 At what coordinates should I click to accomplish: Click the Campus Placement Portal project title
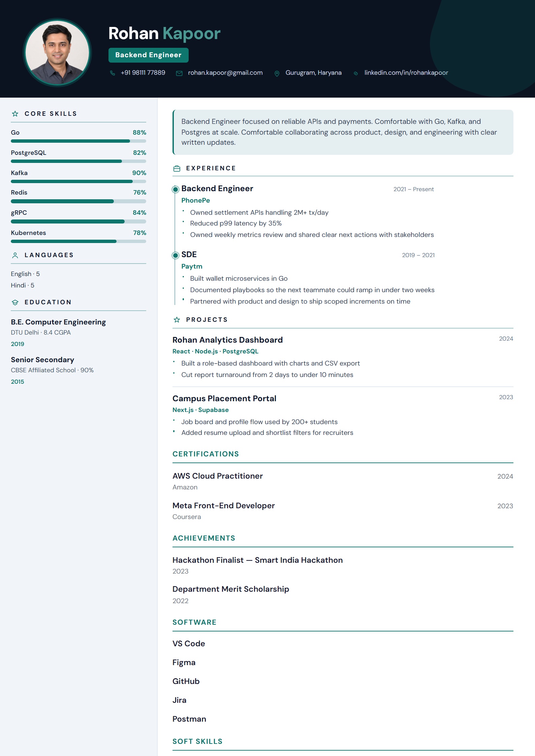click(224, 399)
